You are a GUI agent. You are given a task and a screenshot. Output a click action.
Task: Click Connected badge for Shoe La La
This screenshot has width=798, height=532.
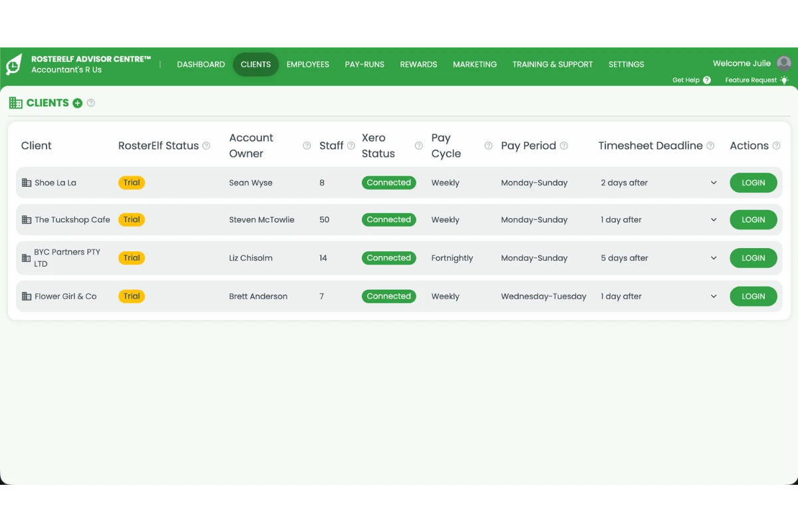tap(389, 182)
